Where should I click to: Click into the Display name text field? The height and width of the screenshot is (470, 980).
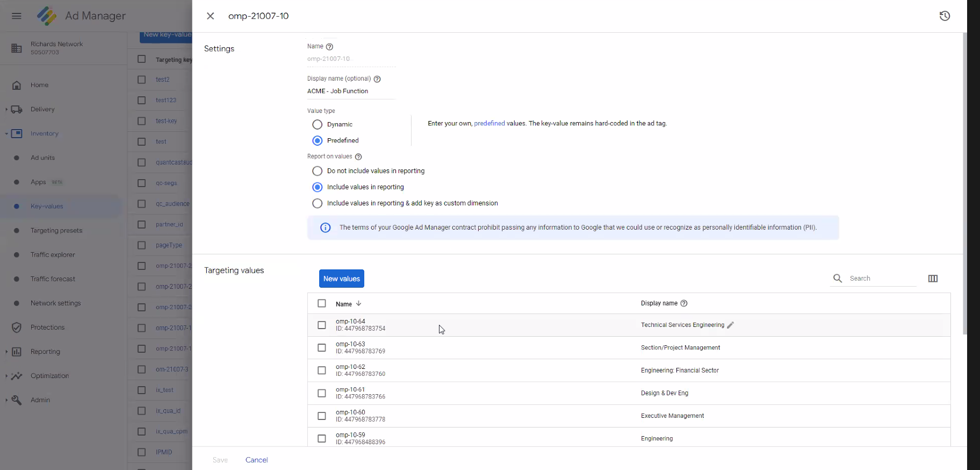(350, 91)
